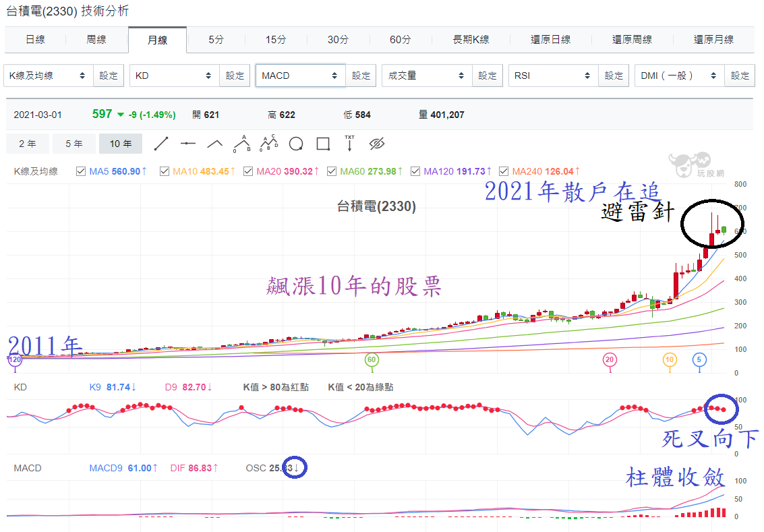The image size is (764, 532).
Task: Open the K線及均線 indicator dropdown
Action: 49,76
